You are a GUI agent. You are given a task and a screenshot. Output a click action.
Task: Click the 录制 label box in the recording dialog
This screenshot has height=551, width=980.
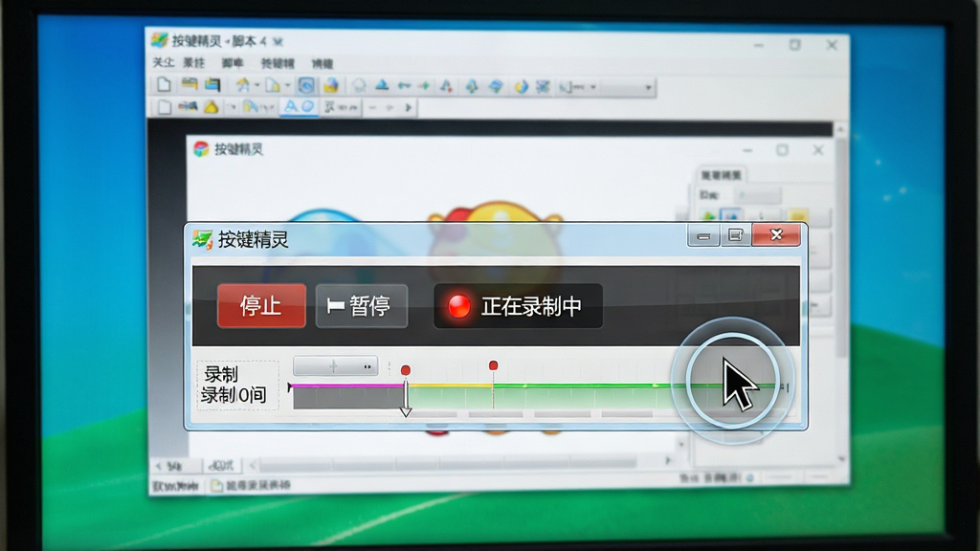pos(237,385)
